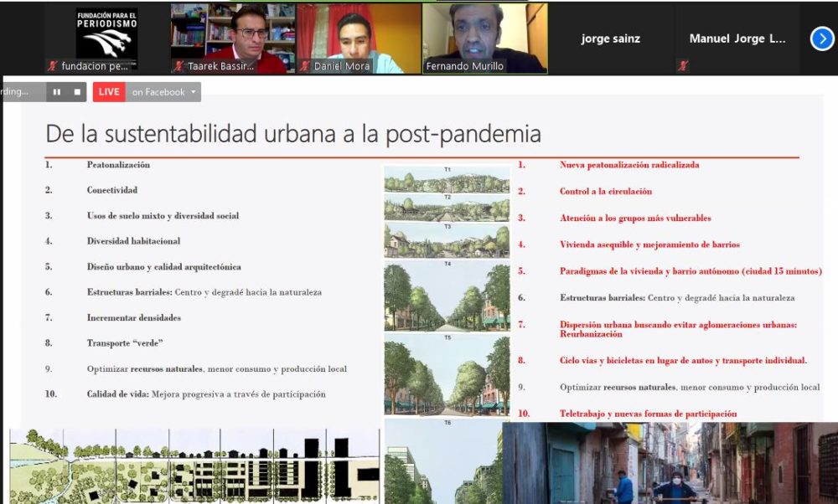This screenshot has width=838, height=504.
Task: Click the red LIVE indicator badge
Action: [108, 92]
